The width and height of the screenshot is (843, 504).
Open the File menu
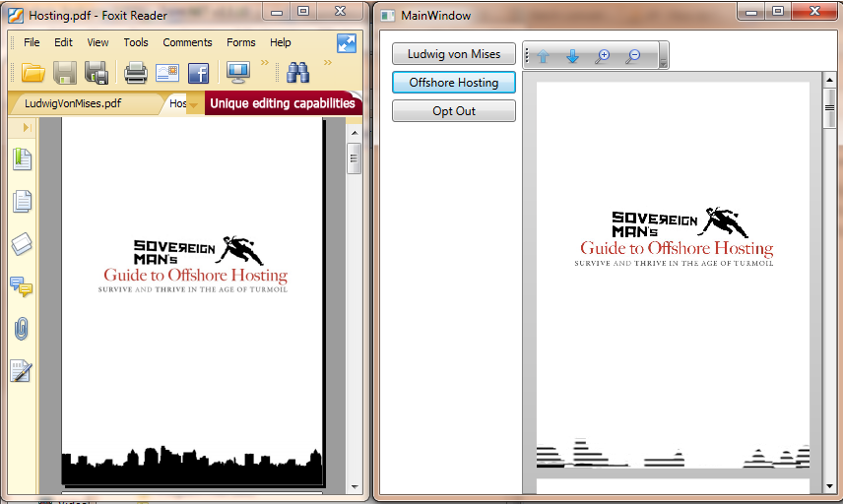[x=32, y=42]
